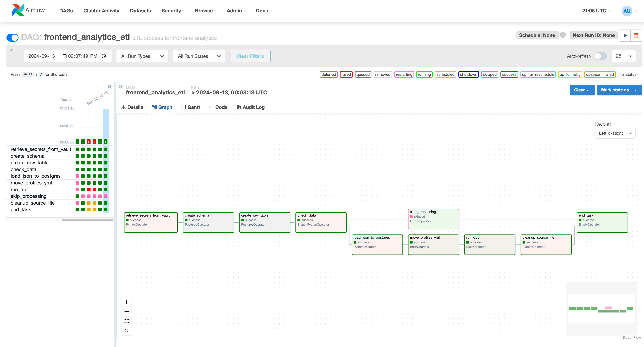Viewport: 644px width, 347px height.
Task: Expand the Mark state as... menu
Action: pyautogui.click(x=619, y=90)
